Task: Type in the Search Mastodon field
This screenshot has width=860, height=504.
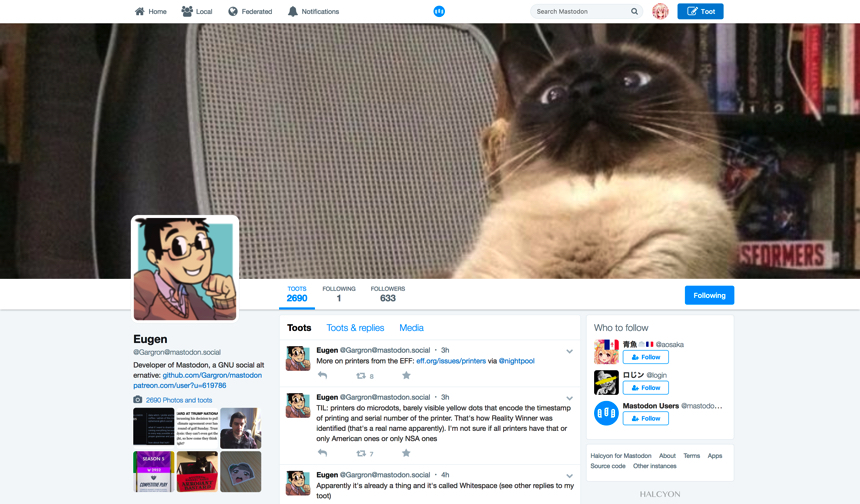Action: 580,12
